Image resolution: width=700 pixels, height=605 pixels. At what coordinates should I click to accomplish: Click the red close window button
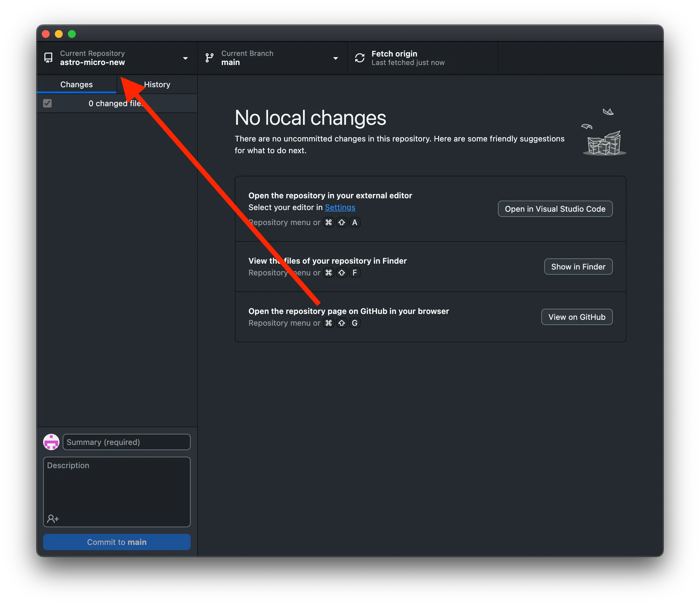point(46,34)
